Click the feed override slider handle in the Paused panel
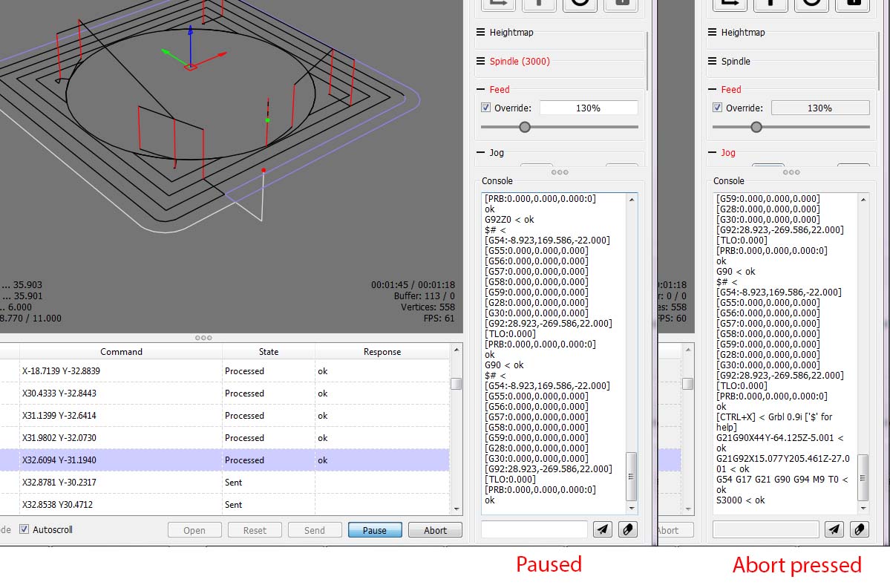This screenshot has height=588, width=890. (525, 127)
